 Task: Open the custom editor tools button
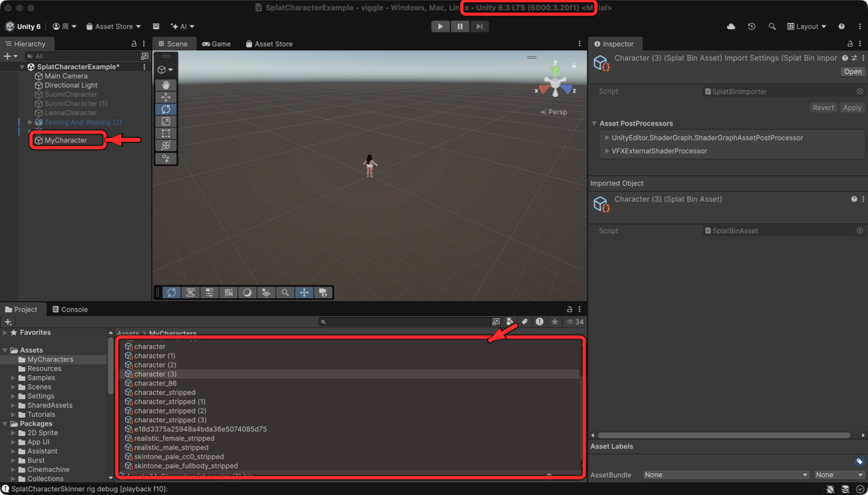[166, 159]
